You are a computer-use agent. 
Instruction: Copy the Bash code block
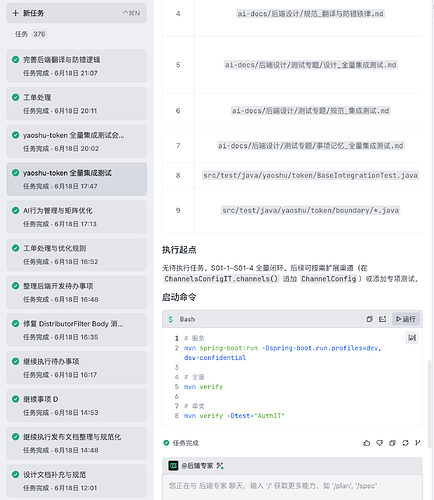(x=369, y=319)
